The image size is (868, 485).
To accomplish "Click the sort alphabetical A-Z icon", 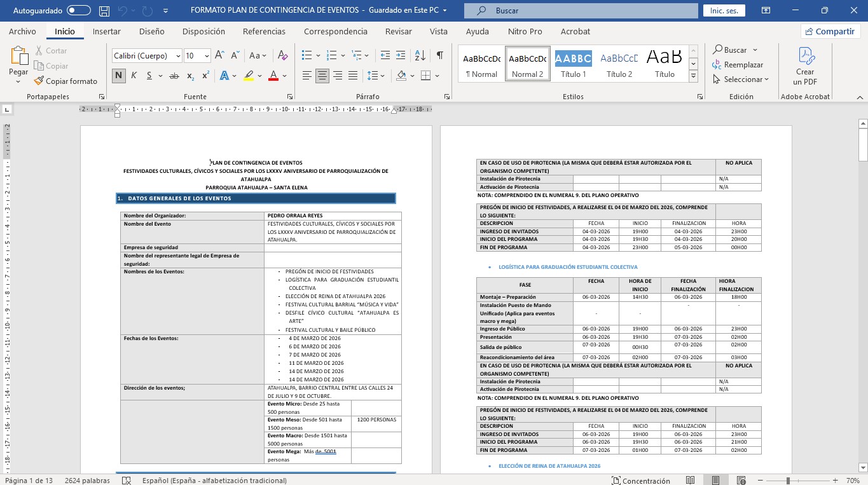I will pyautogui.click(x=420, y=56).
